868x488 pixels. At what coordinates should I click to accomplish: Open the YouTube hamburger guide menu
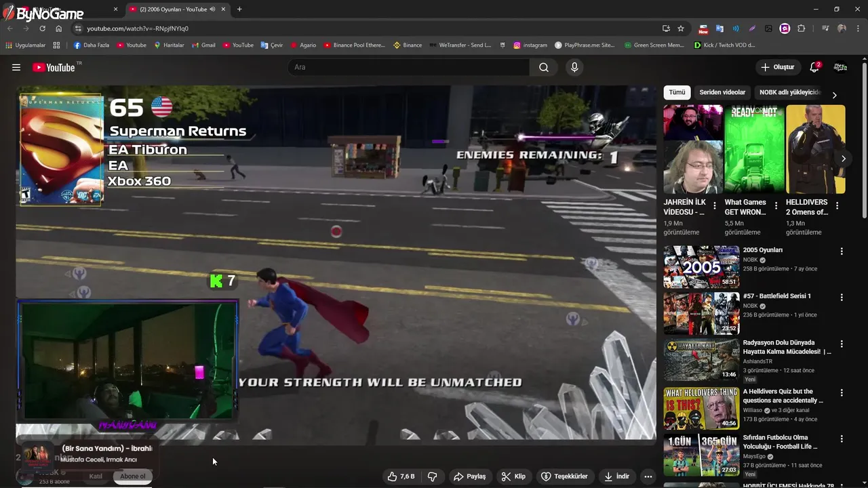[16, 67]
